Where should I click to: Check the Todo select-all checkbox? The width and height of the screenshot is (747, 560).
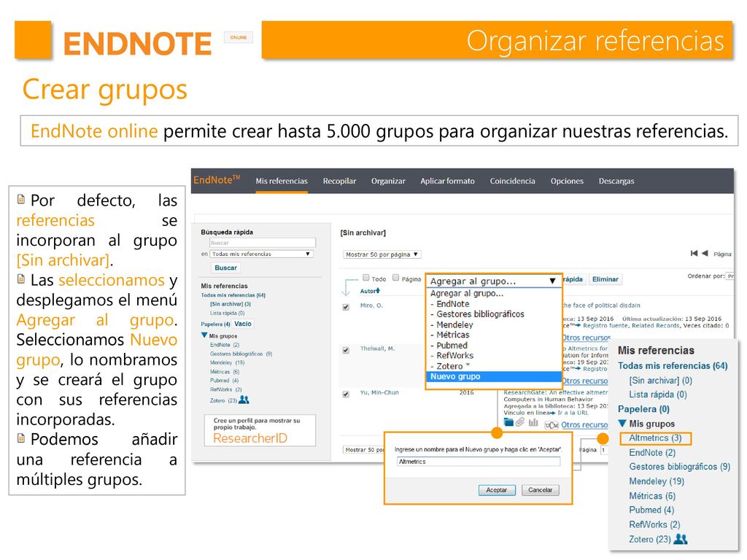coord(366,278)
